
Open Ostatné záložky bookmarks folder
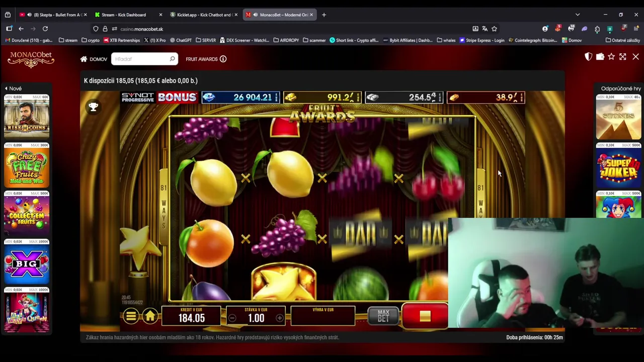coord(623,40)
